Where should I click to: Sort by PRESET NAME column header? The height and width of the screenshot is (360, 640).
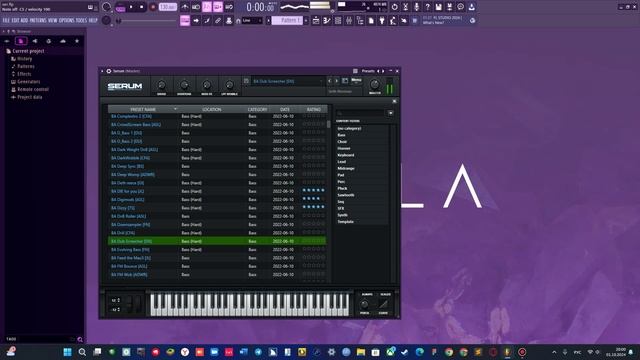coord(143,109)
